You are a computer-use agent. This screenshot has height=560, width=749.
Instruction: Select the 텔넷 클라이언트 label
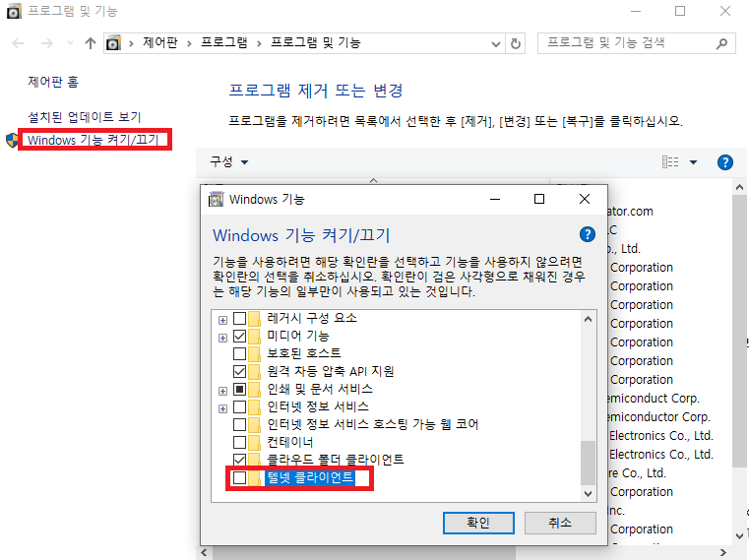[x=310, y=477]
